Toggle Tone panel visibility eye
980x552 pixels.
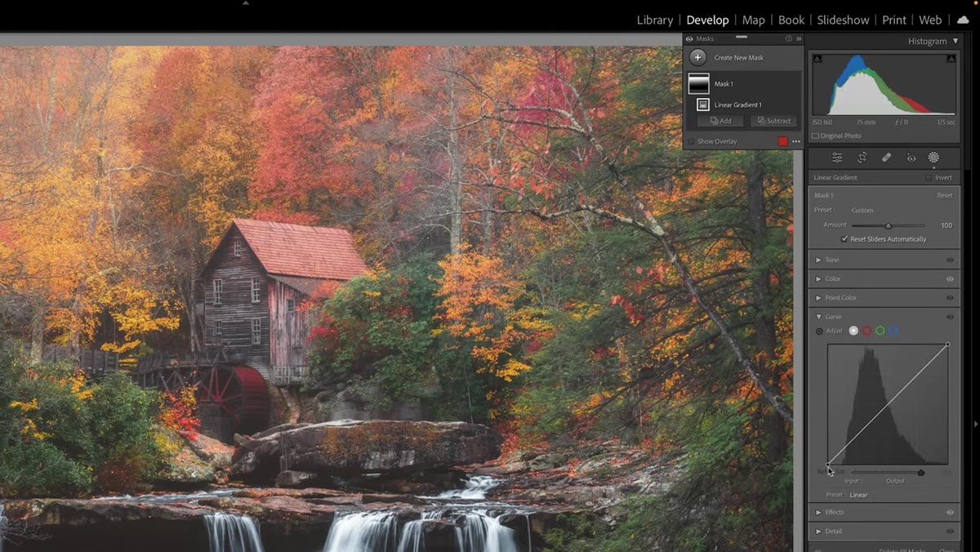(x=950, y=260)
